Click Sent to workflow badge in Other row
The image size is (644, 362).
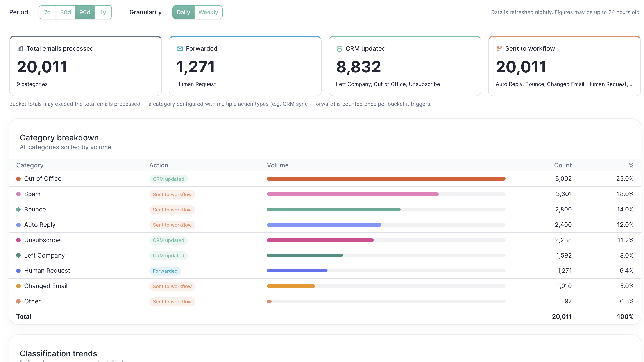(x=172, y=302)
